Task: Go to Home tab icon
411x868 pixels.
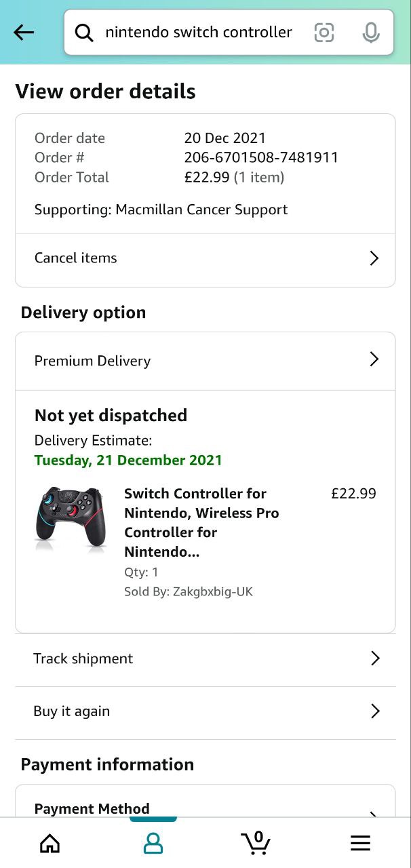Action: click(50, 843)
